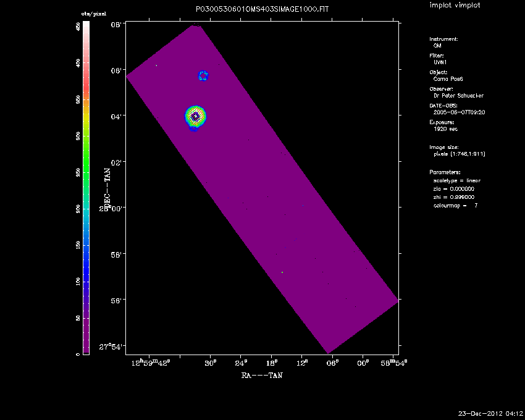Click the RA tick label 24s
Screen dimensions: 525x420
(x=240, y=363)
